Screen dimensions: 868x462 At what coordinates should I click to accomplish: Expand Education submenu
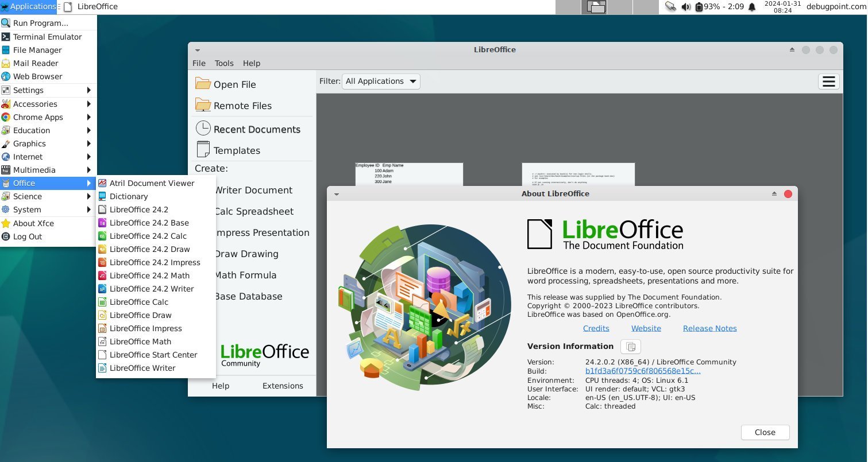coord(48,130)
